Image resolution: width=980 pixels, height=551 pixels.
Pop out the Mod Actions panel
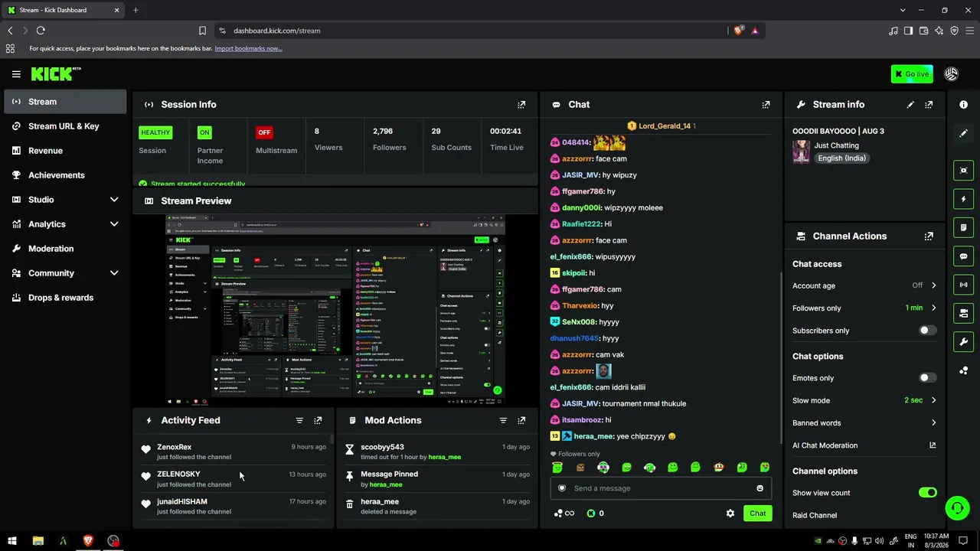pyautogui.click(x=521, y=421)
